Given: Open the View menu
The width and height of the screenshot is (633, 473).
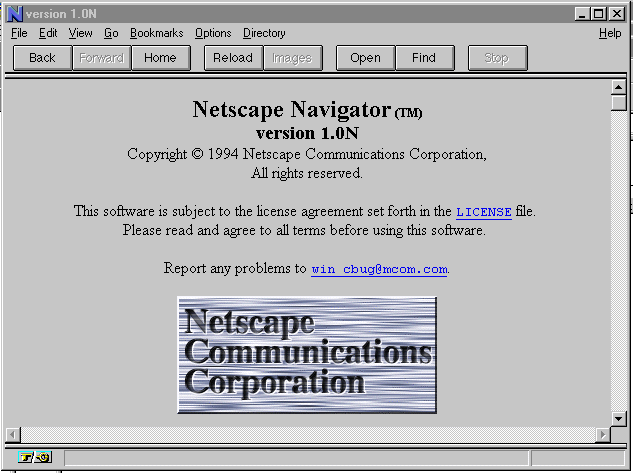Looking at the screenshot, I should (x=80, y=33).
